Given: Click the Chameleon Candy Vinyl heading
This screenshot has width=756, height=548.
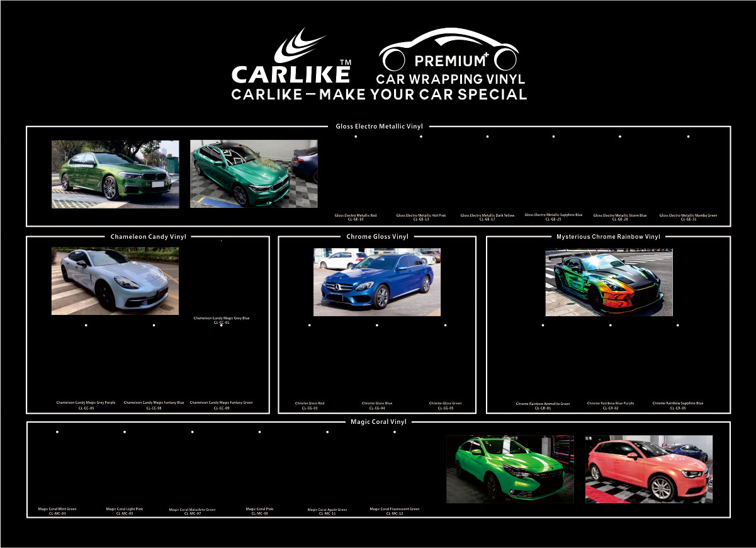Looking at the screenshot, I should point(149,237).
